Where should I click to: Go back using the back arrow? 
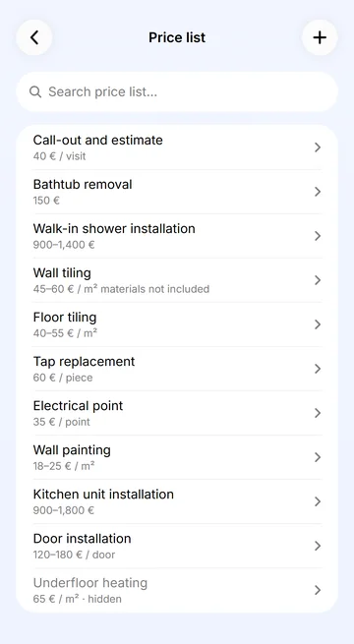(x=34, y=37)
